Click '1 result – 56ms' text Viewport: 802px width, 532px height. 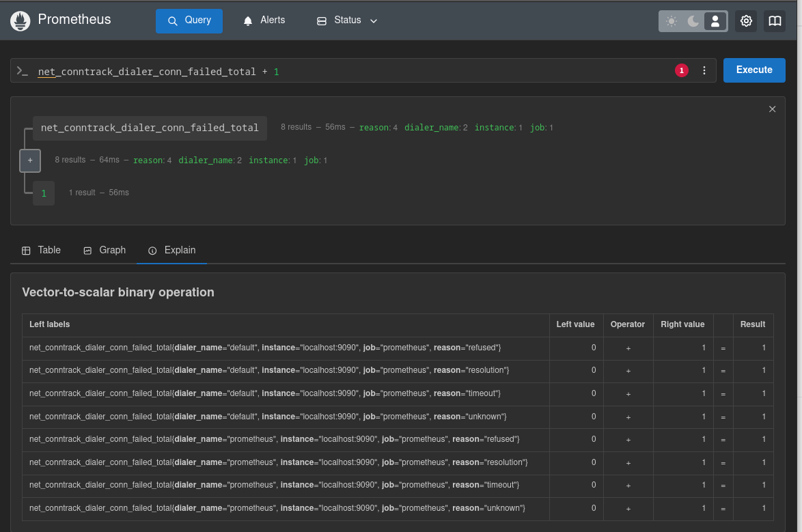pyautogui.click(x=99, y=193)
